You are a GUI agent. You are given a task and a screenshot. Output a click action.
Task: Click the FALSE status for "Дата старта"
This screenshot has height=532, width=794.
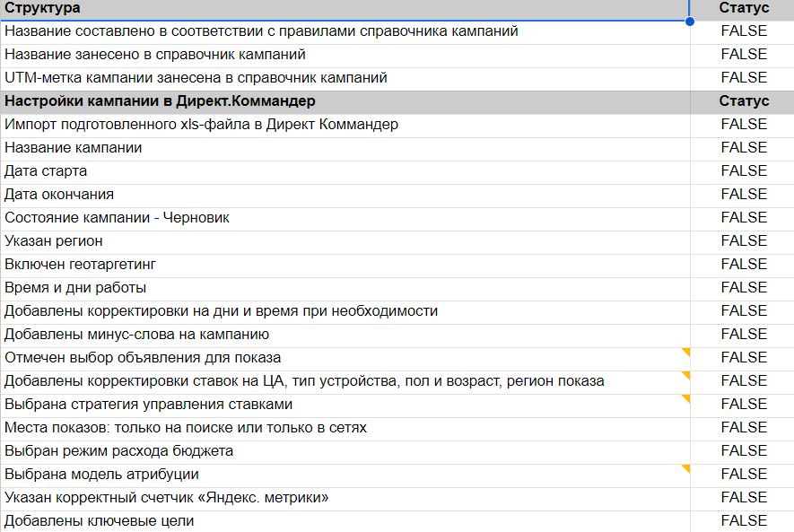coord(744,170)
